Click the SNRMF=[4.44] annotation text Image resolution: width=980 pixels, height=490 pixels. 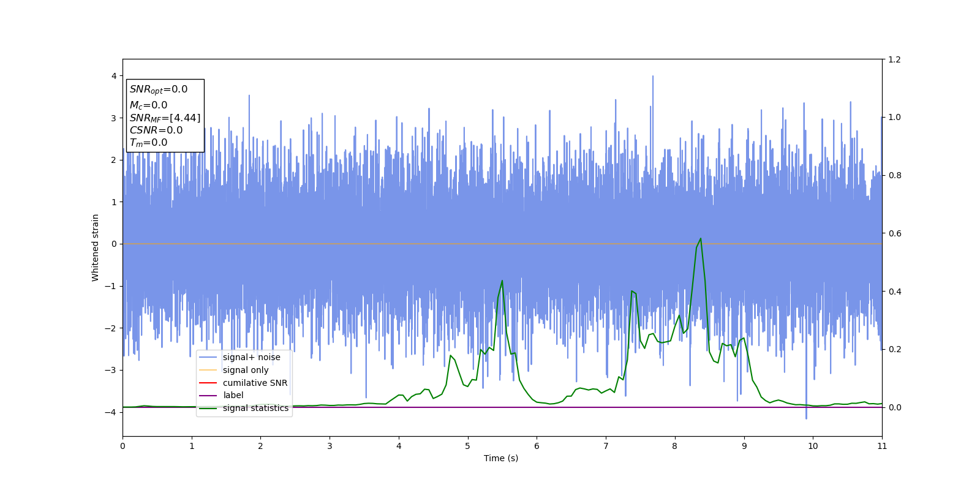click(165, 118)
